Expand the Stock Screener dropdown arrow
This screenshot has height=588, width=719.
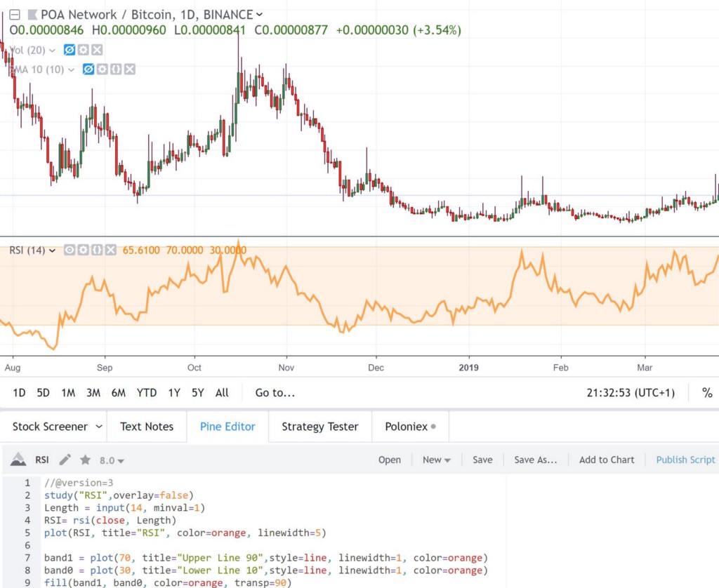pyautogui.click(x=99, y=427)
